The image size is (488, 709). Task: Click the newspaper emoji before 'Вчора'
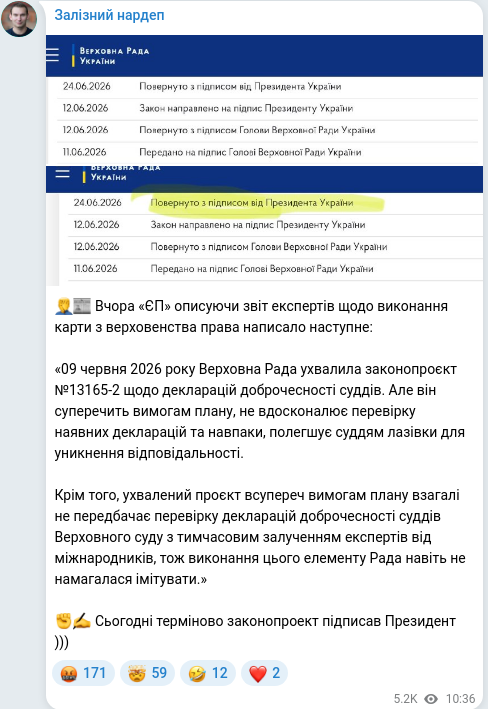82,306
